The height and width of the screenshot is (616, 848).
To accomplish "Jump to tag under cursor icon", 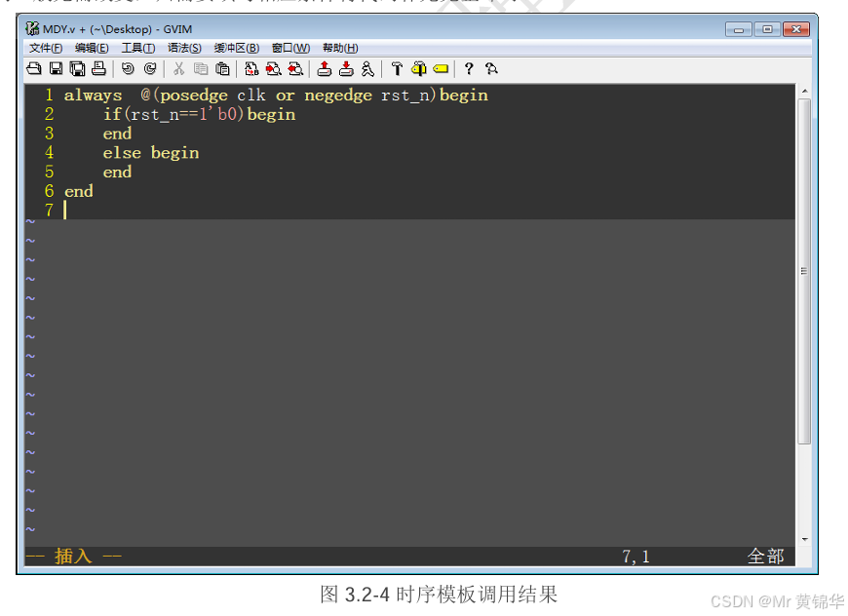I will [441, 68].
